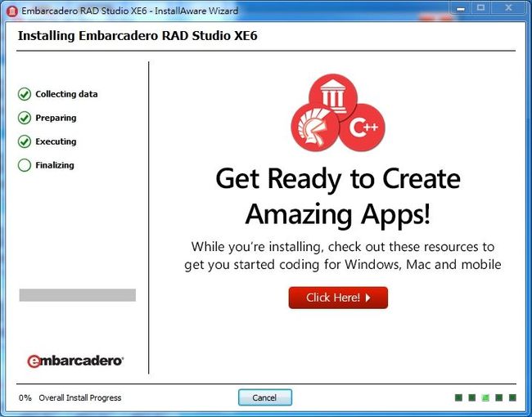Click the Collecting data step label

pos(66,94)
